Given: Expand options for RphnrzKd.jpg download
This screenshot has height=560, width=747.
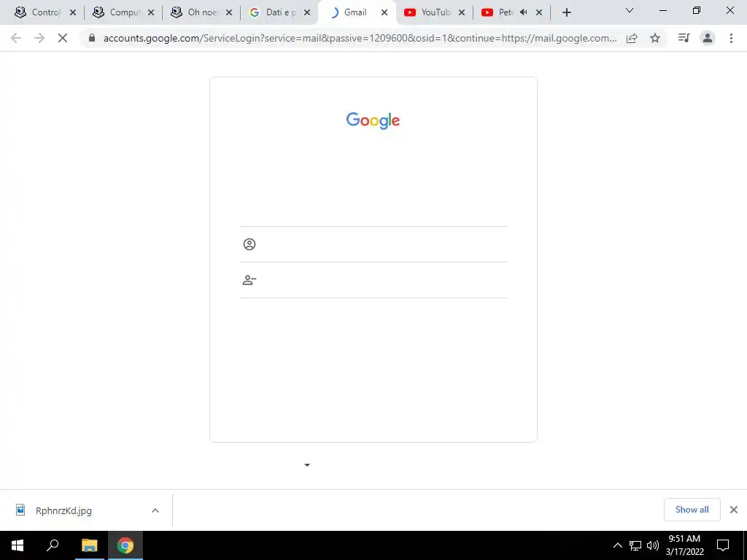Looking at the screenshot, I should pyautogui.click(x=155, y=510).
